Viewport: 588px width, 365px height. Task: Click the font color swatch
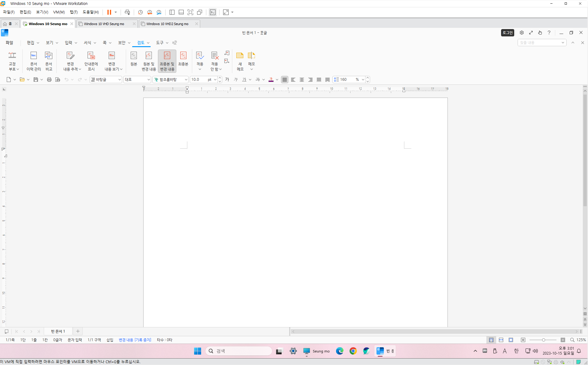(x=271, y=80)
